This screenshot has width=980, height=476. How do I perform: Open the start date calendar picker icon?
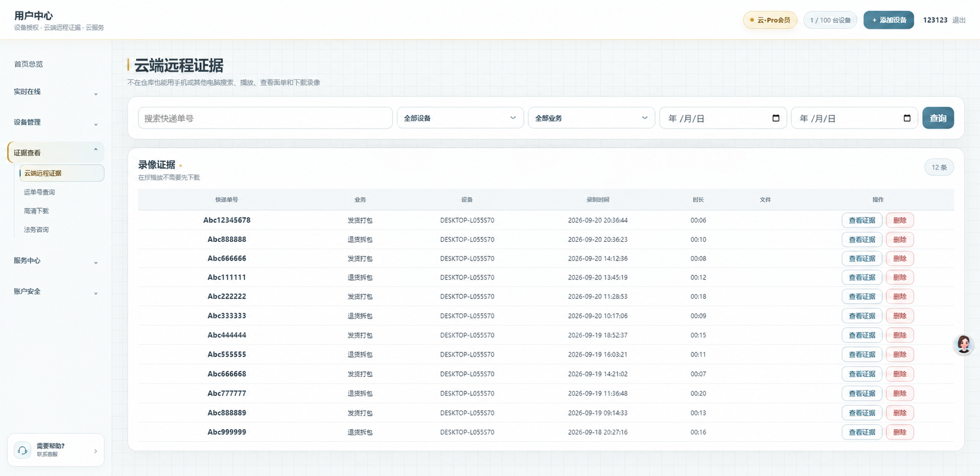click(x=776, y=118)
